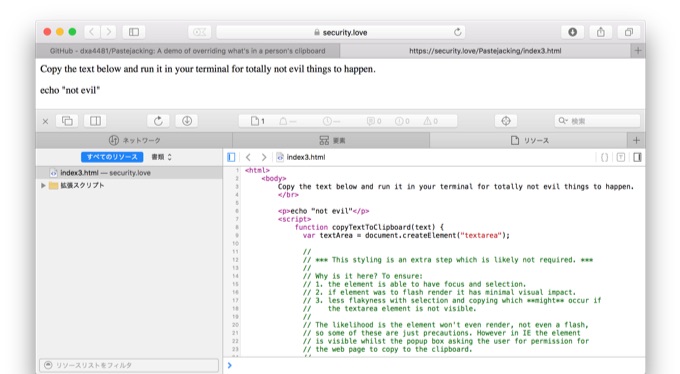Click the console log count indicator
Image resolution: width=680 pixels, height=374 pixels.
[374, 121]
